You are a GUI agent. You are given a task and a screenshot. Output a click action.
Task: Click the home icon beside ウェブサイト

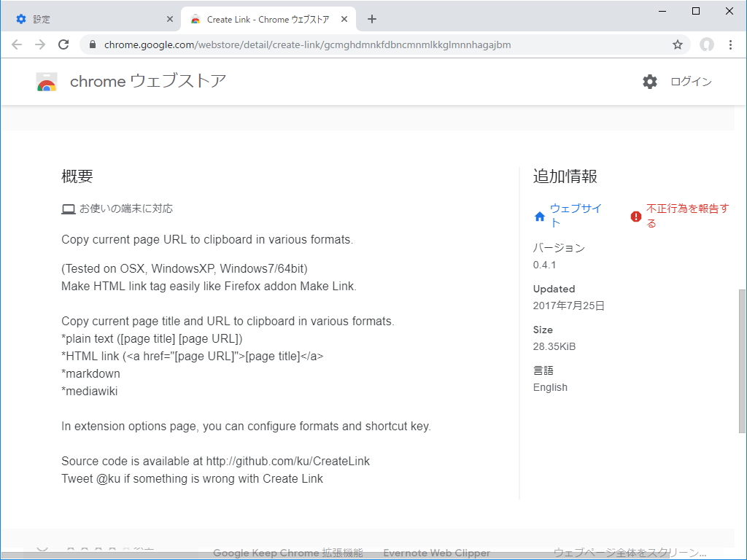[x=539, y=215]
